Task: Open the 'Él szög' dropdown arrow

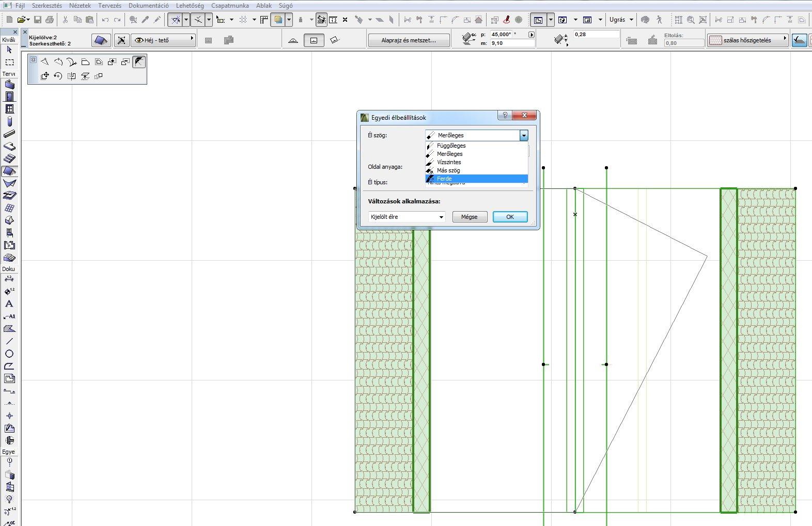Action: (x=524, y=135)
